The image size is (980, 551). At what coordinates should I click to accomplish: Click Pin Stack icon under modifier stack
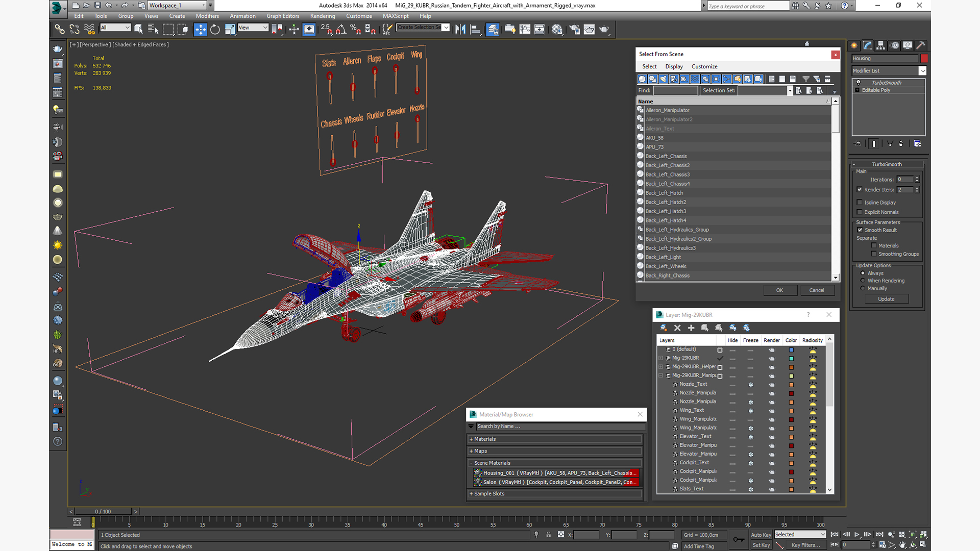(x=857, y=144)
